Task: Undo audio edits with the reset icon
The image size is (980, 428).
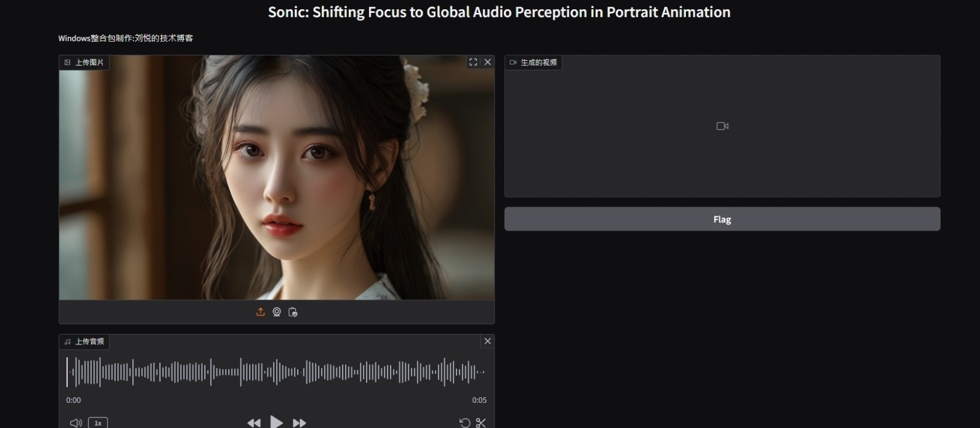Action: point(465,422)
